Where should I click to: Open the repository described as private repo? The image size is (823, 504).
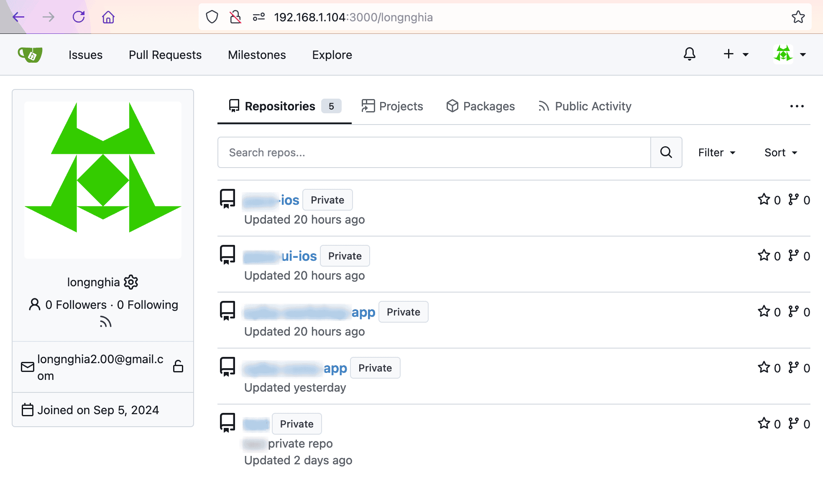click(256, 424)
